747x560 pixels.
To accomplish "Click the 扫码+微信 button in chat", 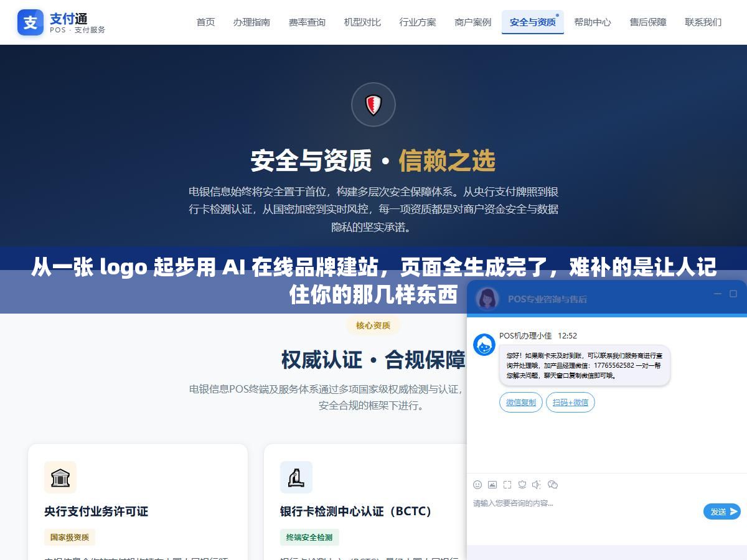I will [x=571, y=402].
